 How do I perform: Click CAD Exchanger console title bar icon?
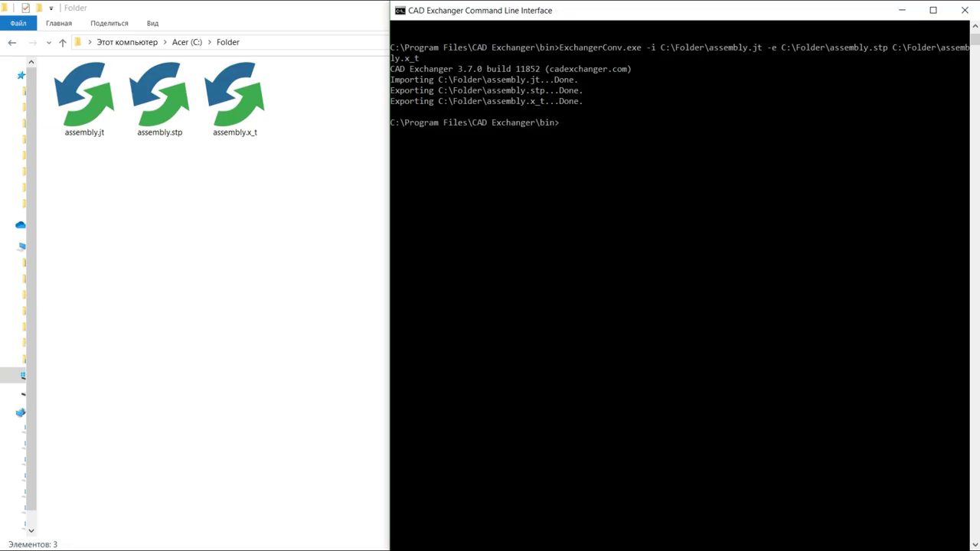point(400,10)
